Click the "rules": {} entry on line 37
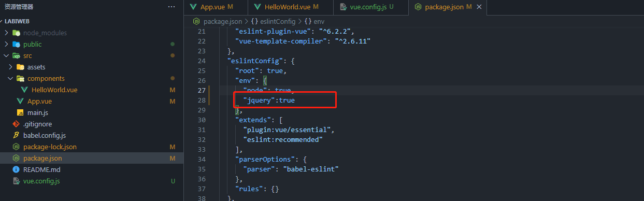The height and width of the screenshot is (201, 644). click(257, 189)
